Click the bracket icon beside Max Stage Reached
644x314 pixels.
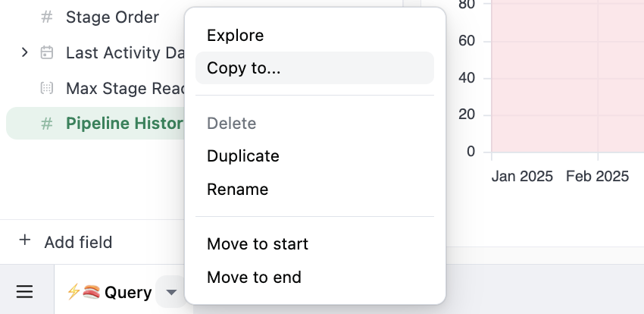click(47, 89)
